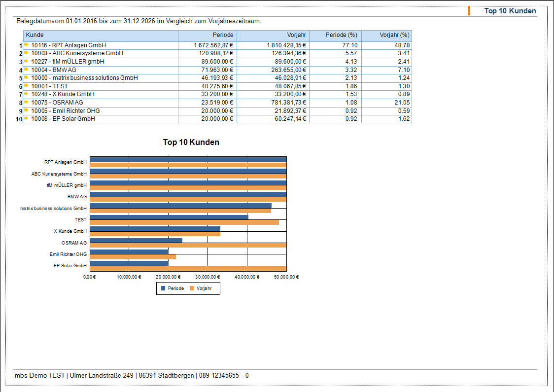Click the orange Vorjahr legend swatch

tap(192, 288)
